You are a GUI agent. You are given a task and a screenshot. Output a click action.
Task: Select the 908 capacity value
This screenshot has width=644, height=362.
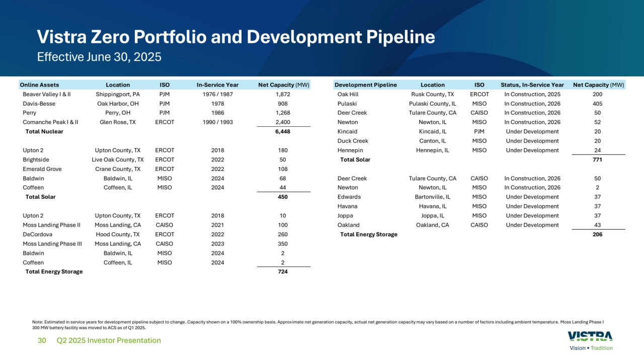pyautogui.click(x=283, y=104)
